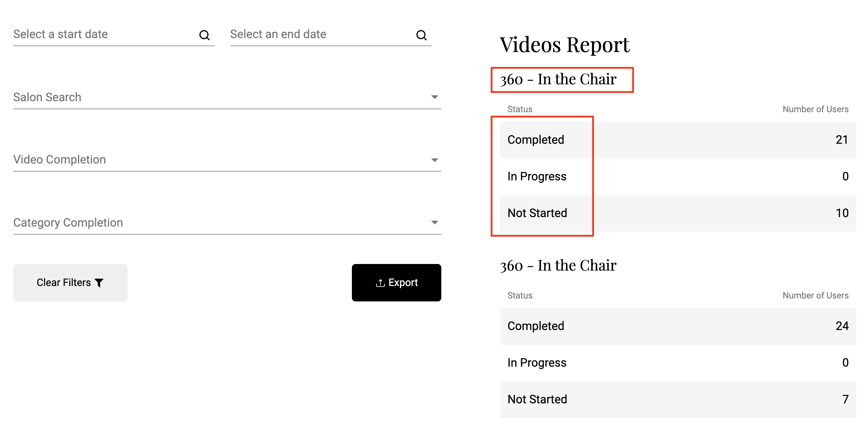The width and height of the screenshot is (868, 429).
Task: Click the export upload icon on the Export button
Action: 380,283
